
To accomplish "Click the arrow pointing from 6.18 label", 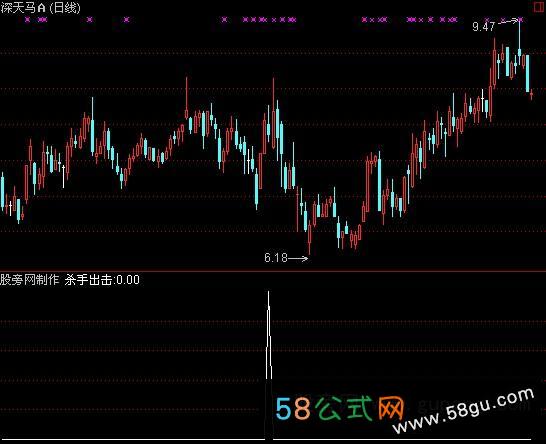I will tap(298, 258).
